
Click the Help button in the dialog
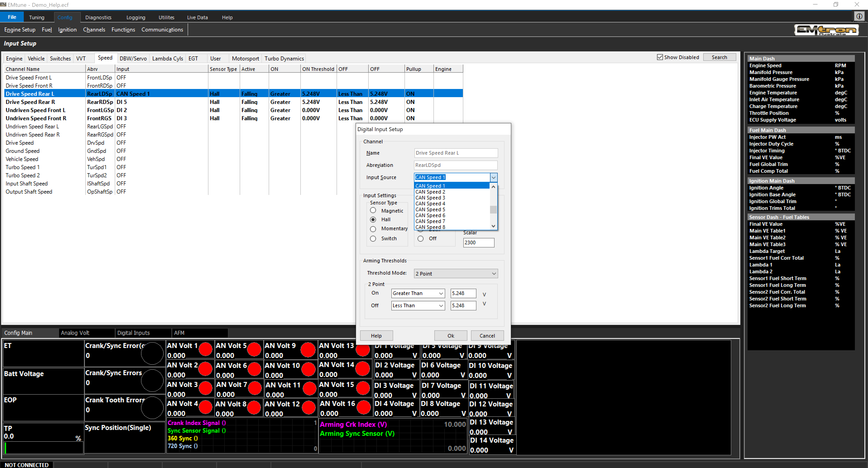tap(376, 336)
